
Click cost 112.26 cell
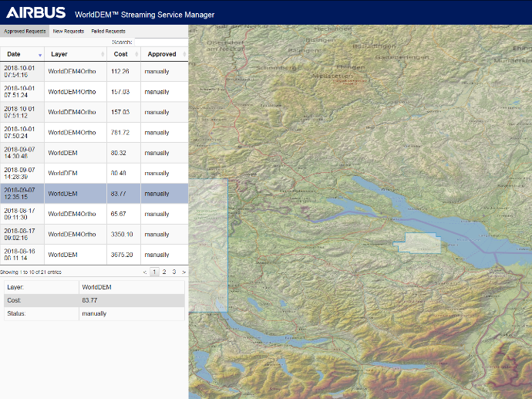124,71
